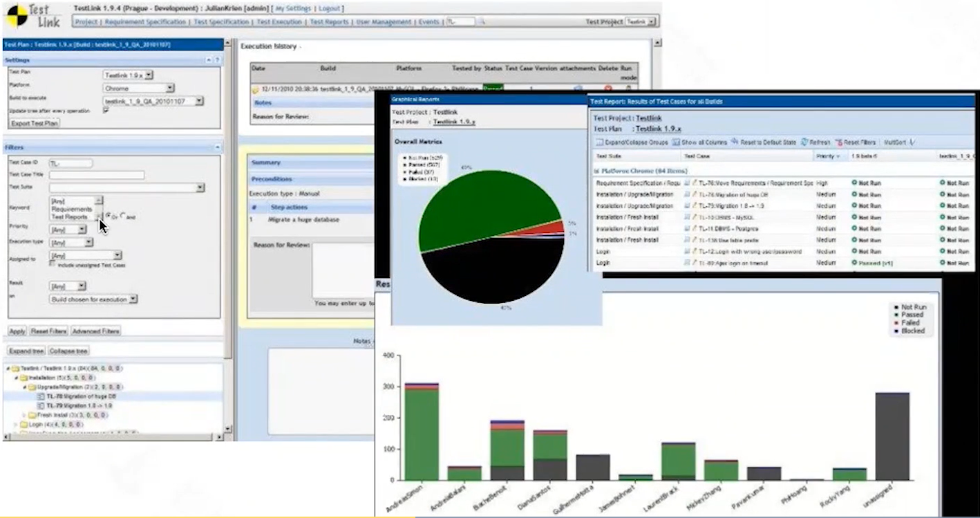Open the Result filter dropdown
This screenshot has width=980, height=518.
(68, 286)
